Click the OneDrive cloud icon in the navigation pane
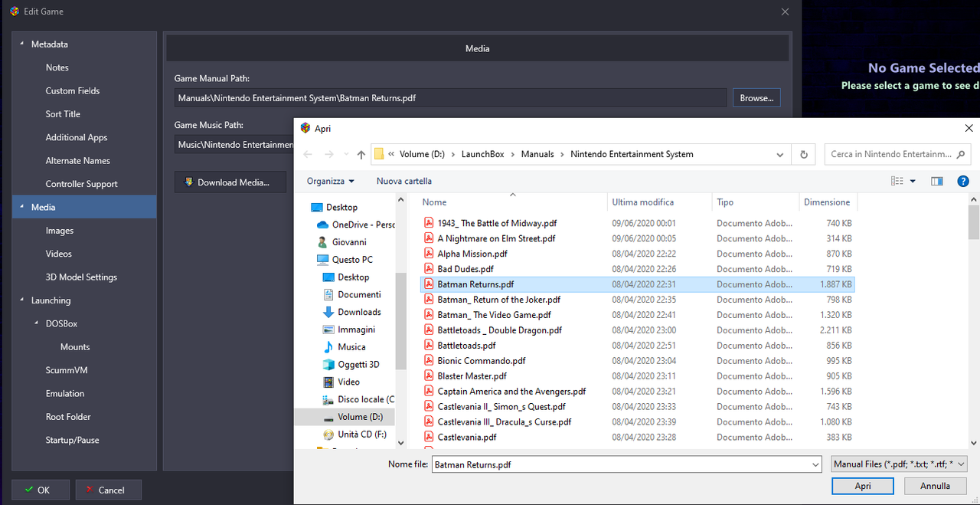Viewport: 980px width, 505px height. click(x=322, y=225)
